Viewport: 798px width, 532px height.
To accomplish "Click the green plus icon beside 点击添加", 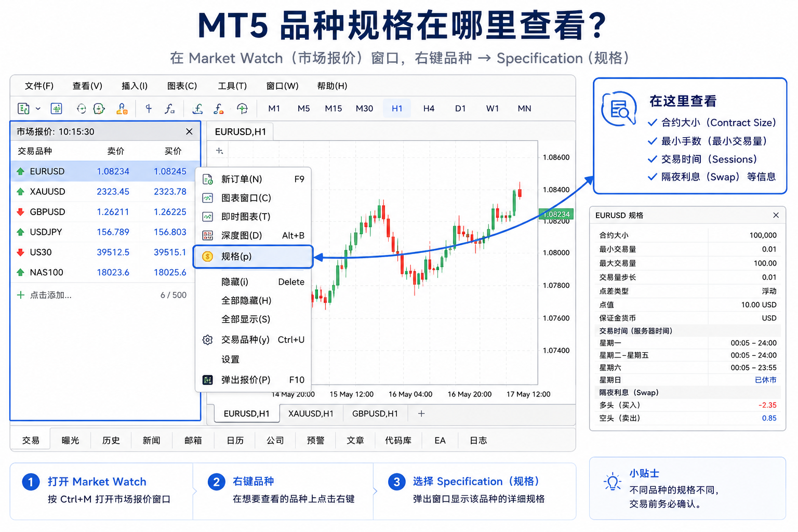I will [20, 295].
